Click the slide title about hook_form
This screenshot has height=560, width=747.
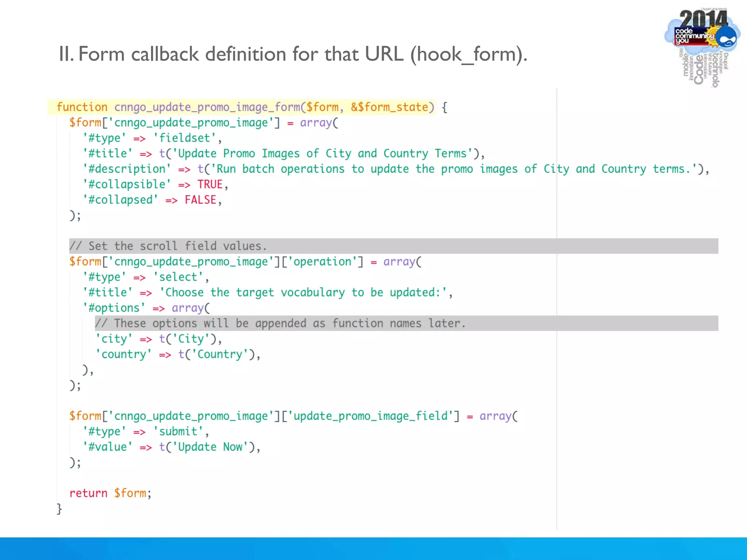tap(293, 54)
